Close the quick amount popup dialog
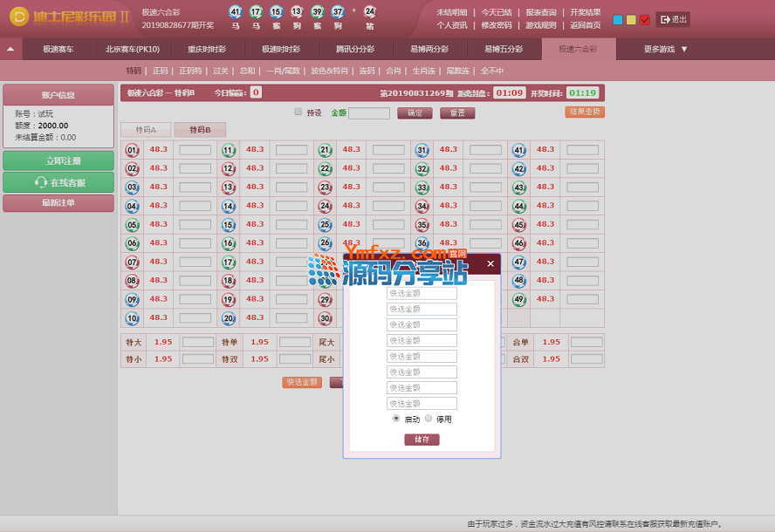The image size is (775, 532). (490, 263)
